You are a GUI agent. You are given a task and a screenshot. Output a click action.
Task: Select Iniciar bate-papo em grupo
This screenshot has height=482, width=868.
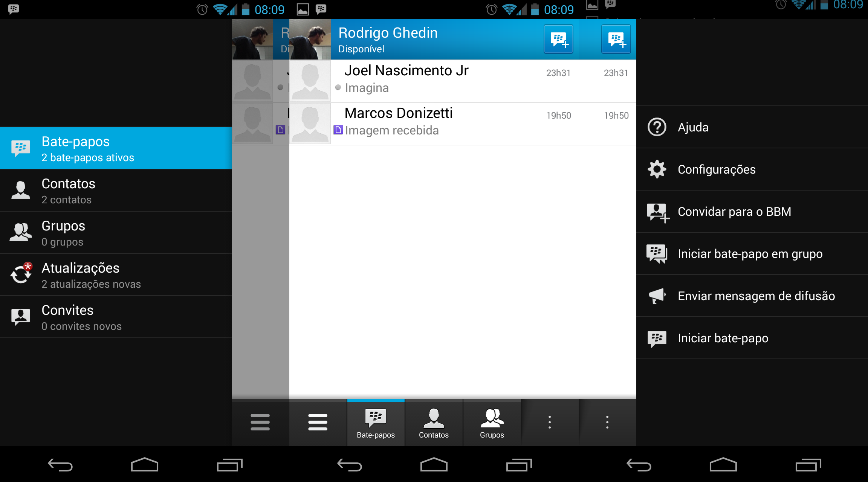750,254
